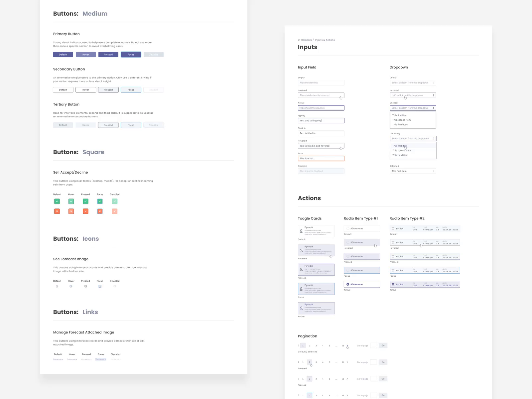Click the next-page chevron in default pagination
Screen dimensions: 532x399
[347, 345]
